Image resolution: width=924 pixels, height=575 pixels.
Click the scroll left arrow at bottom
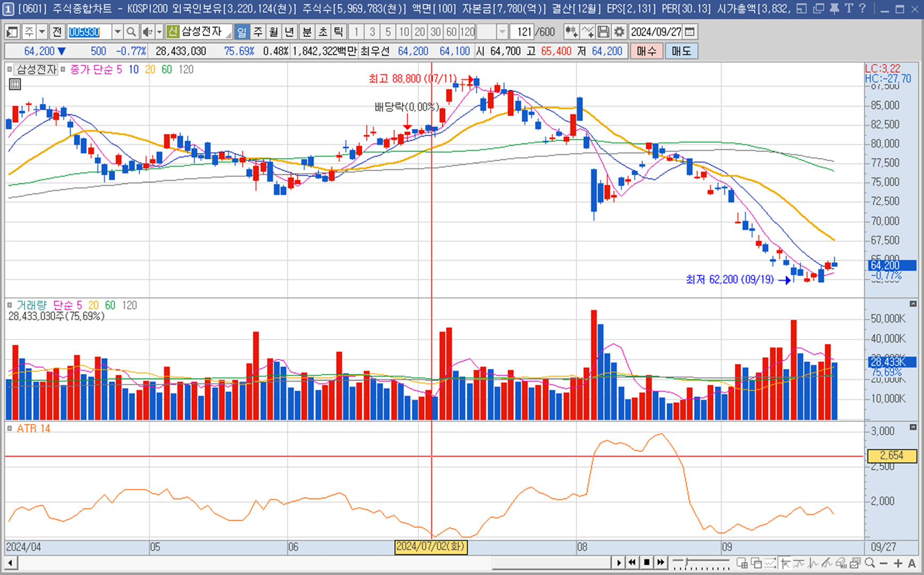pos(10,563)
